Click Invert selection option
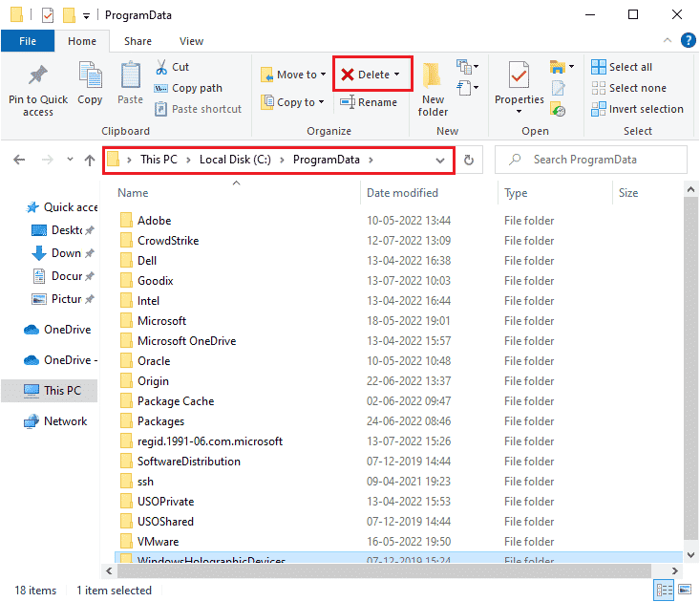 tap(638, 109)
